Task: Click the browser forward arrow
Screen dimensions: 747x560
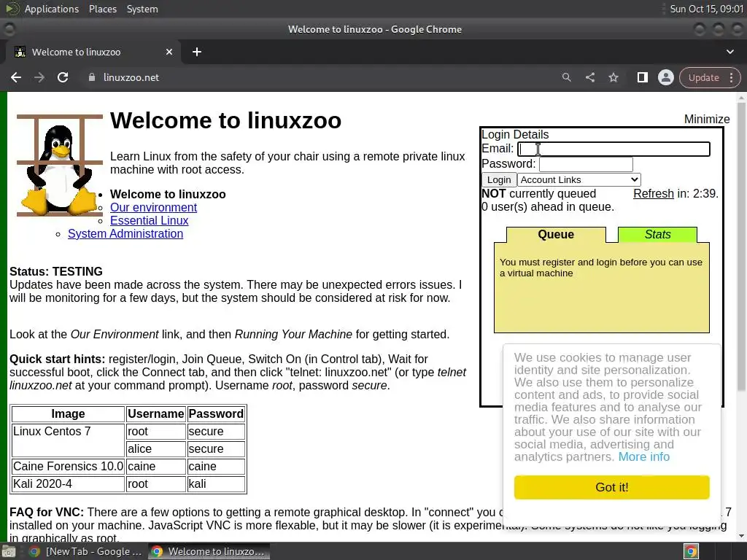Action: (x=39, y=77)
